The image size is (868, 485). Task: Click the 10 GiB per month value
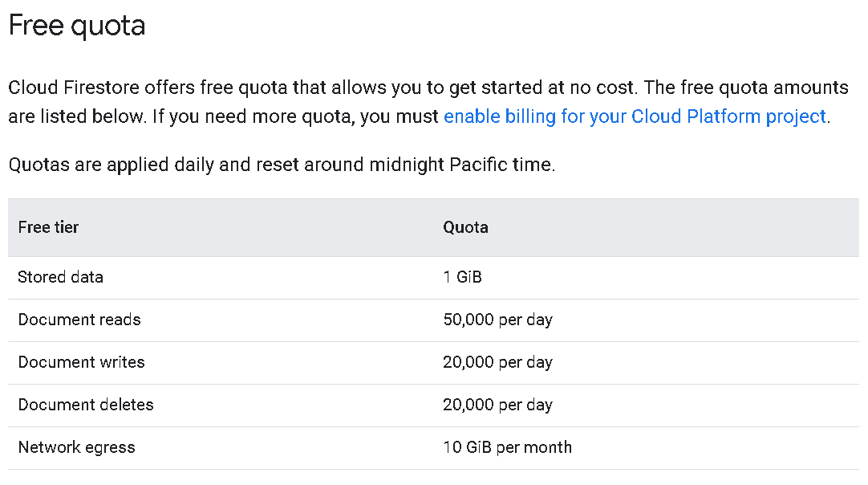(x=507, y=447)
